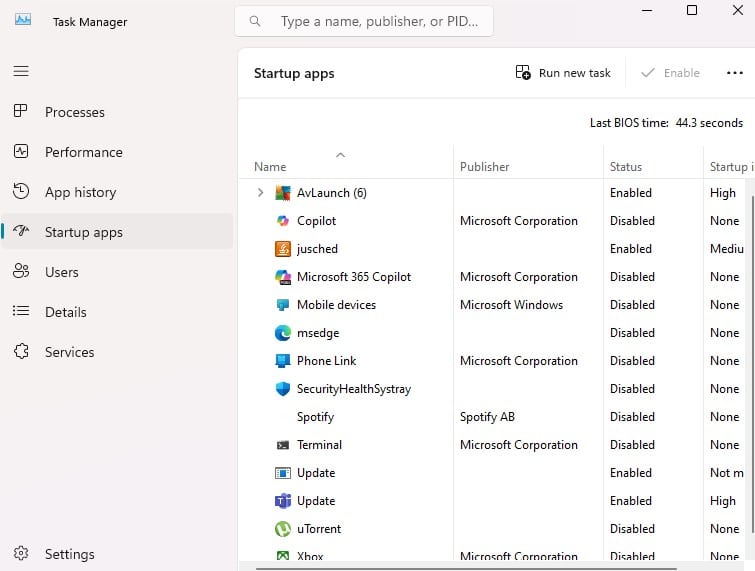Click the vertical scrollbar of the list
Image resolution: width=755 pixels, height=571 pixels.
coord(752,363)
